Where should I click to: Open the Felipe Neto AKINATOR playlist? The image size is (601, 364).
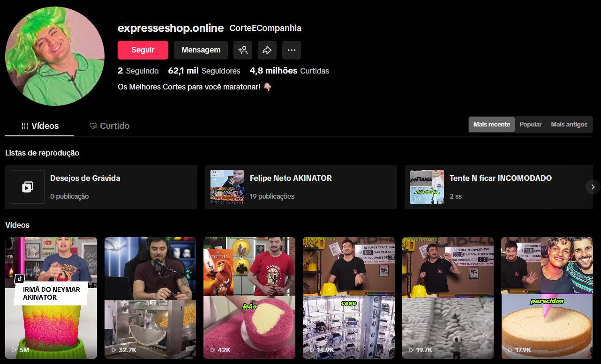tap(301, 187)
